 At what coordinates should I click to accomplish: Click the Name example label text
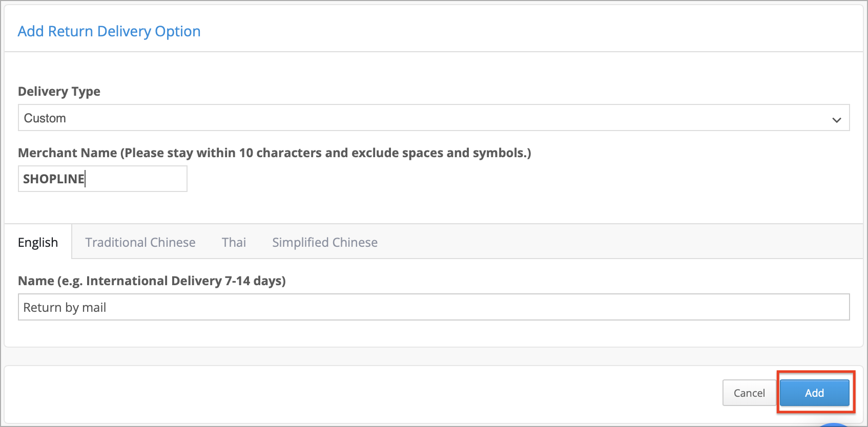coord(152,281)
